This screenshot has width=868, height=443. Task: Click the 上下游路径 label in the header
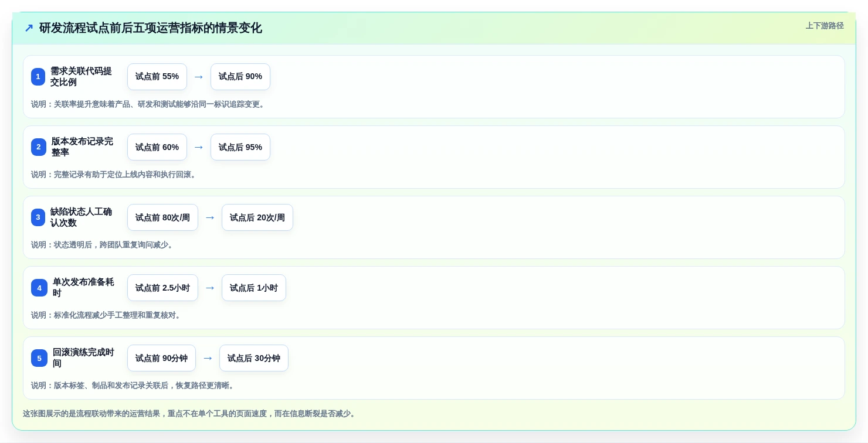click(825, 26)
